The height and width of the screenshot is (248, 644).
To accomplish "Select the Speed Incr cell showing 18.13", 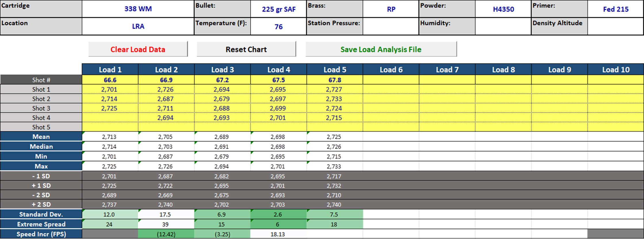I will tap(278, 234).
